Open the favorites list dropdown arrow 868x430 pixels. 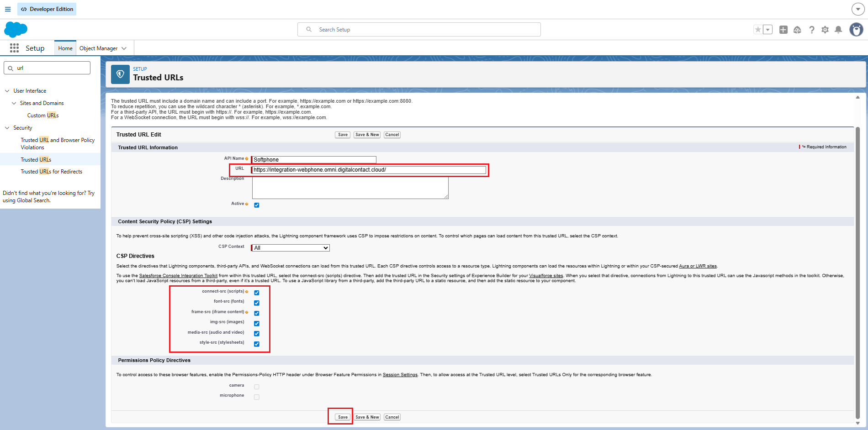[x=768, y=30]
